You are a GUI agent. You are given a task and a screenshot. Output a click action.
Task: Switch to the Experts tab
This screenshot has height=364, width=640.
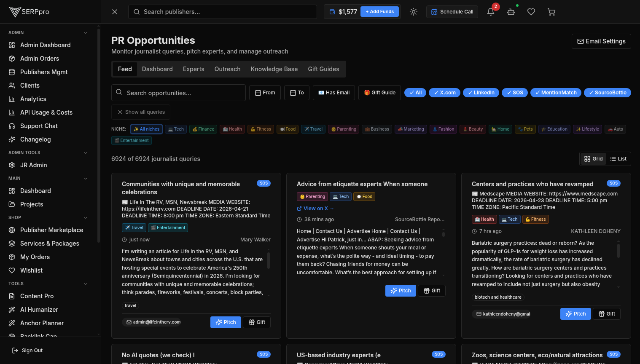point(194,69)
